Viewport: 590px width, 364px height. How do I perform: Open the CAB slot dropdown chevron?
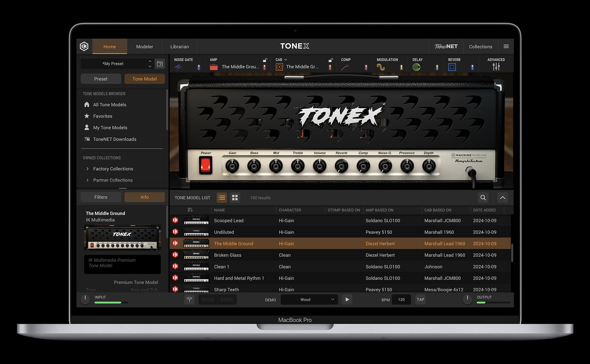(x=286, y=59)
